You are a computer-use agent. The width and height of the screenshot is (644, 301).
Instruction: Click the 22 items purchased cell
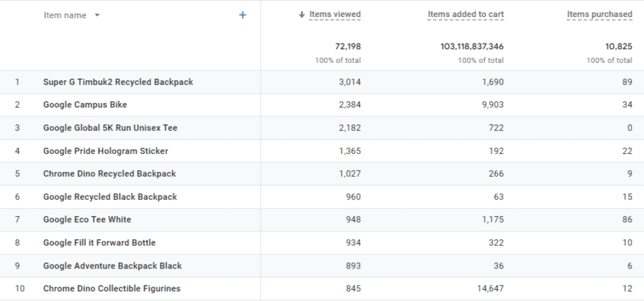click(x=627, y=151)
